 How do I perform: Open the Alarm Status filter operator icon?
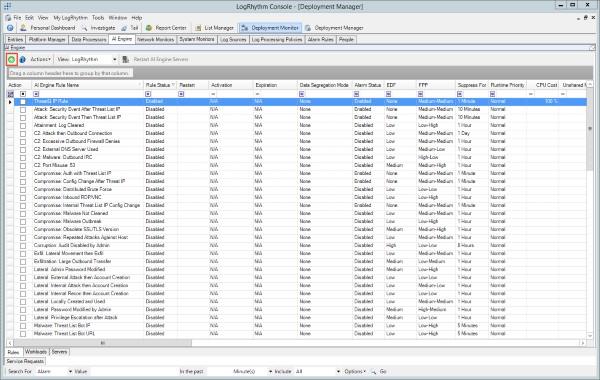point(356,94)
